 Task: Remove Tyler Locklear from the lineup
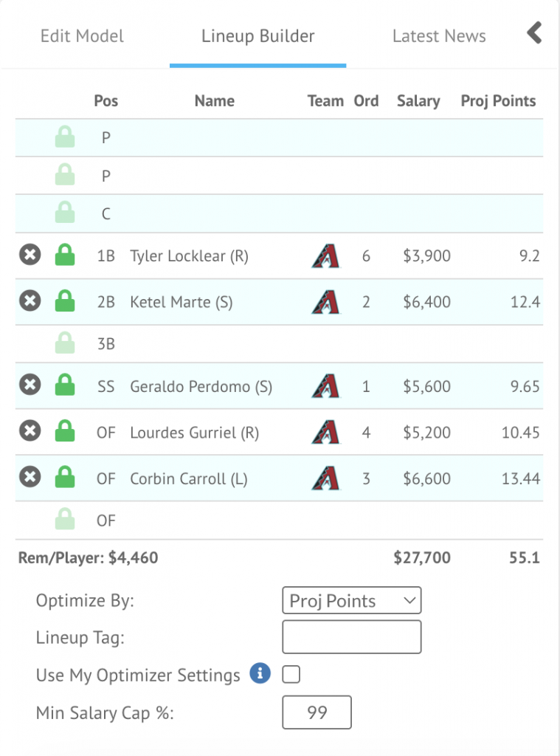coord(30,255)
